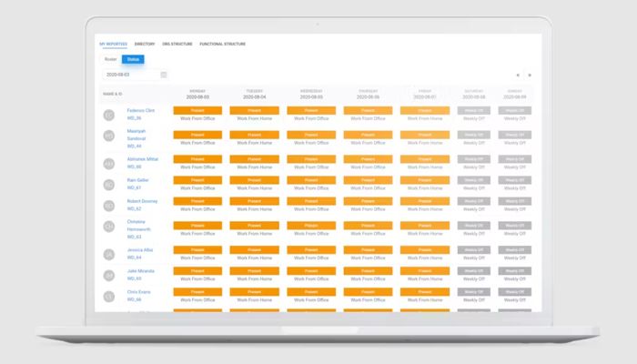Viewport: 637px width, 364px height.
Task: Click Christina Hemsworth's avatar circle
Action: click(x=109, y=227)
